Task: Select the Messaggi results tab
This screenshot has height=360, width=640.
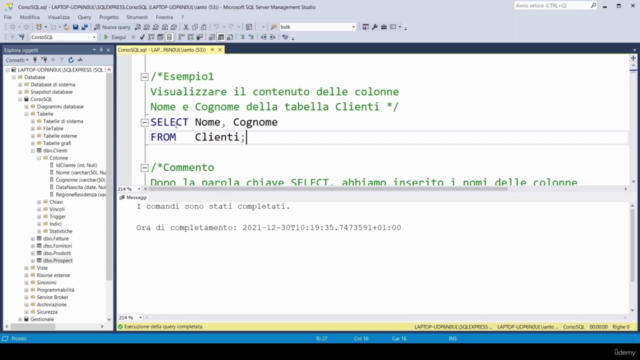Action: coord(133,198)
